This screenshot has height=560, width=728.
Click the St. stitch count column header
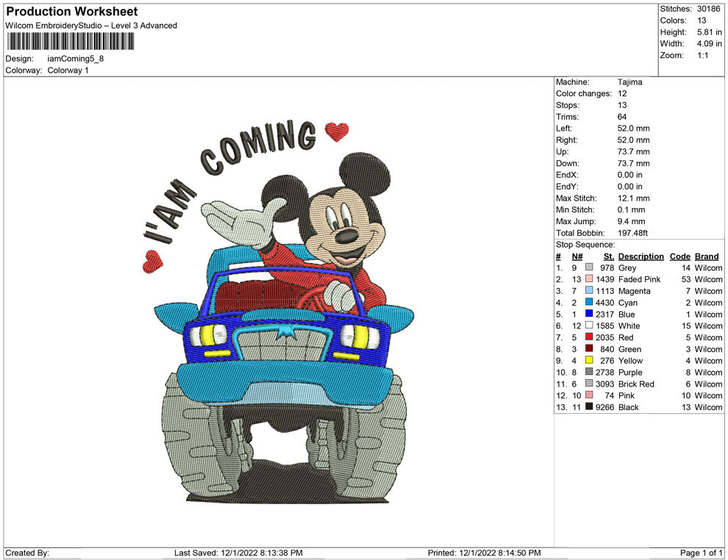coord(608,256)
